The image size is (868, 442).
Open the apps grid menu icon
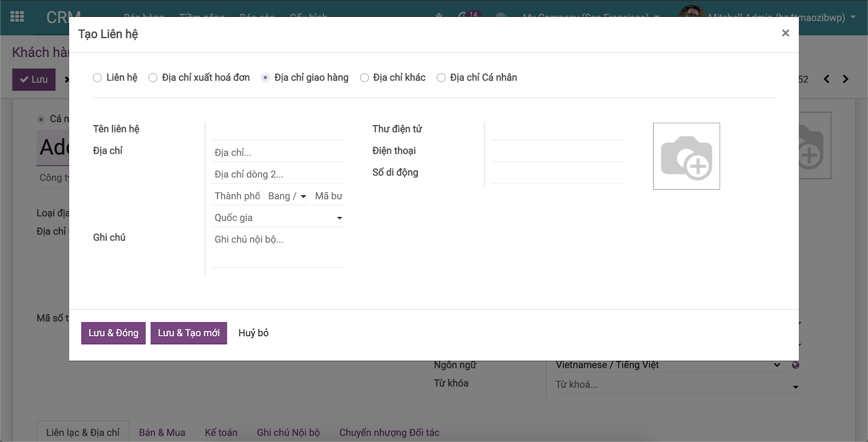(x=17, y=17)
